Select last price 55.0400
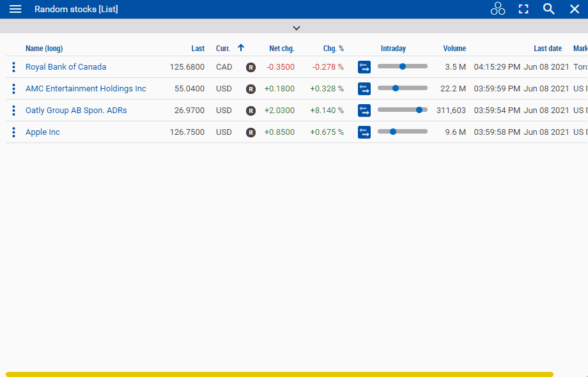Image resolution: width=588 pixels, height=377 pixels. pyautogui.click(x=189, y=88)
